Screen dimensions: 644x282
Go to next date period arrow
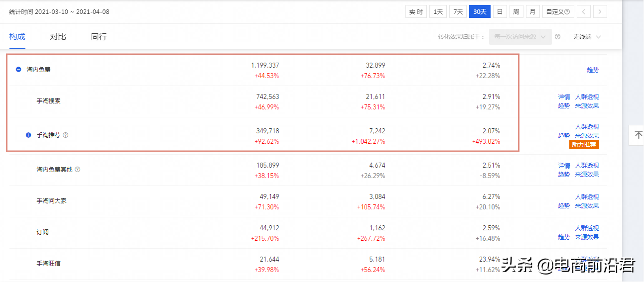coord(600,11)
